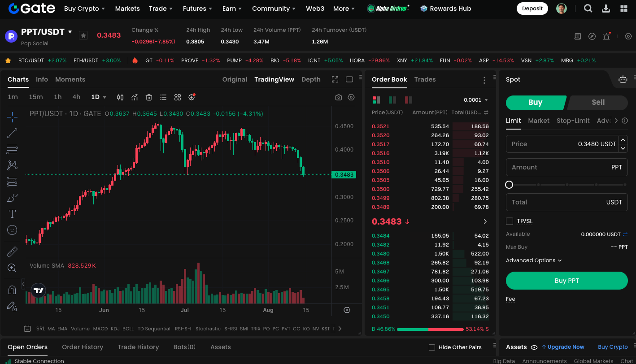Enable the TP/SL checkbox
This screenshot has width=636, height=364.
(510, 221)
